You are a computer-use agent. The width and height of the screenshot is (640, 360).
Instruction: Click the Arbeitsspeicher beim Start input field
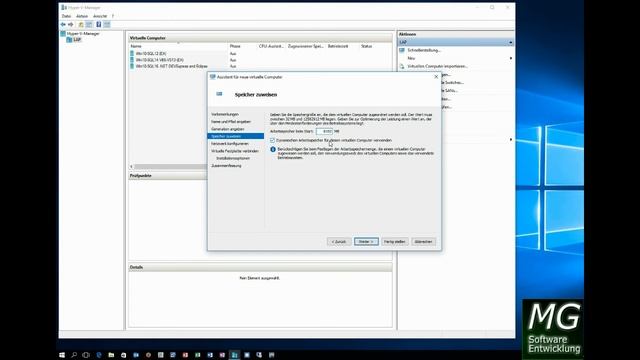[x=324, y=131]
